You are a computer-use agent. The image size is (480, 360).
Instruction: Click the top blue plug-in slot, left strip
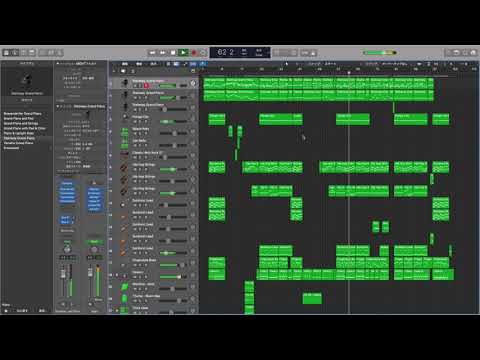click(x=67, y=183)
